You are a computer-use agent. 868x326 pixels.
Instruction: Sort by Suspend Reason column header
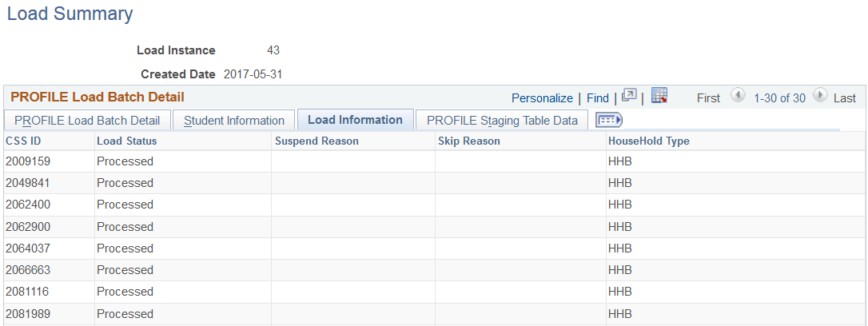click(317, 141)
